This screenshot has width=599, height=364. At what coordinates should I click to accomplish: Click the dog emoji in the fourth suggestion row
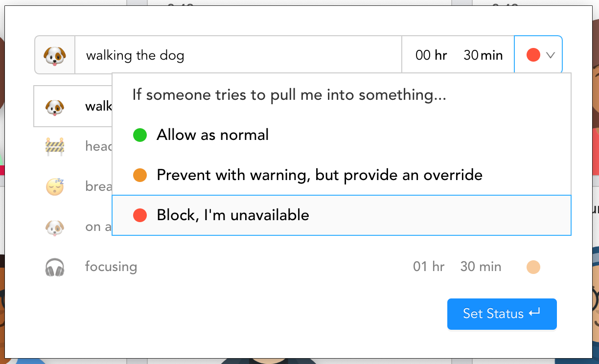[x=54, y=227]
